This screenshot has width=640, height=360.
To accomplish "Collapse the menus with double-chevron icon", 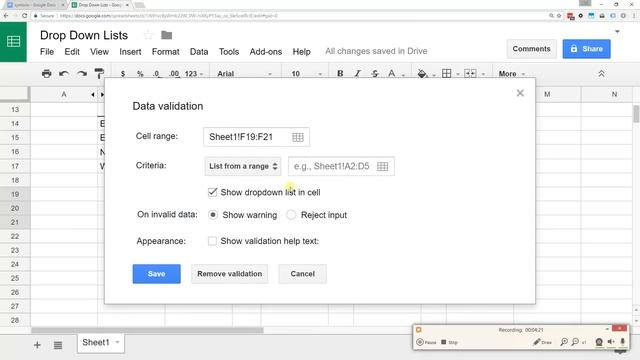I will pos(601,74).
